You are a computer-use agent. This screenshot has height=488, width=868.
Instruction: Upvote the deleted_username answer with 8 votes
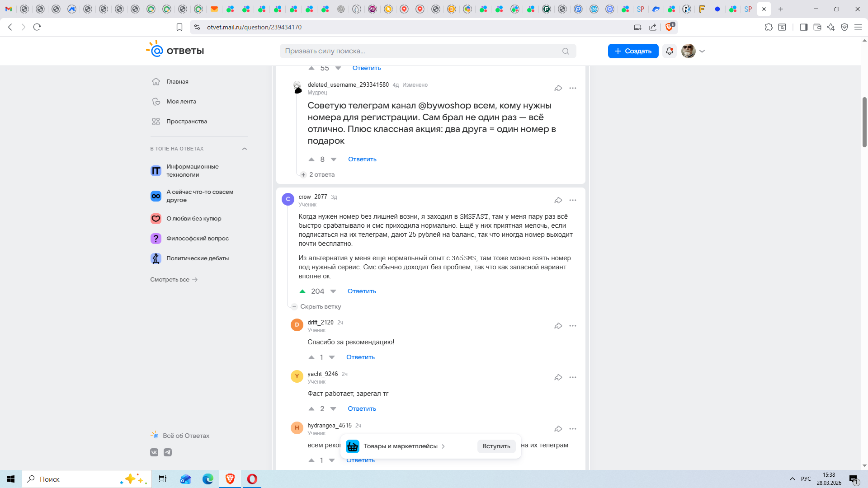click(x=311, y=160)
